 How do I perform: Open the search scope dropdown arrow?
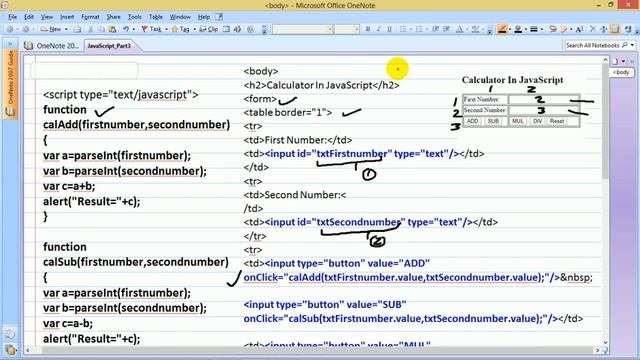coord(632,45)
